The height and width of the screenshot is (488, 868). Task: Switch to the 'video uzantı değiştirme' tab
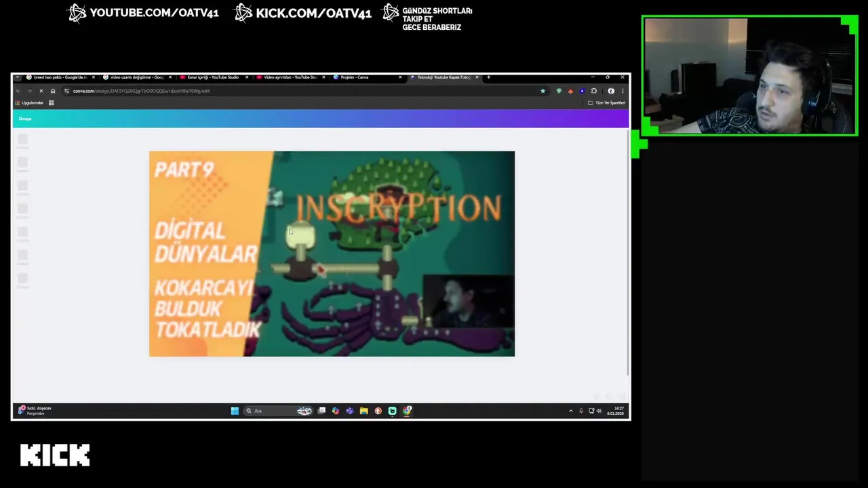coord(136,77)
